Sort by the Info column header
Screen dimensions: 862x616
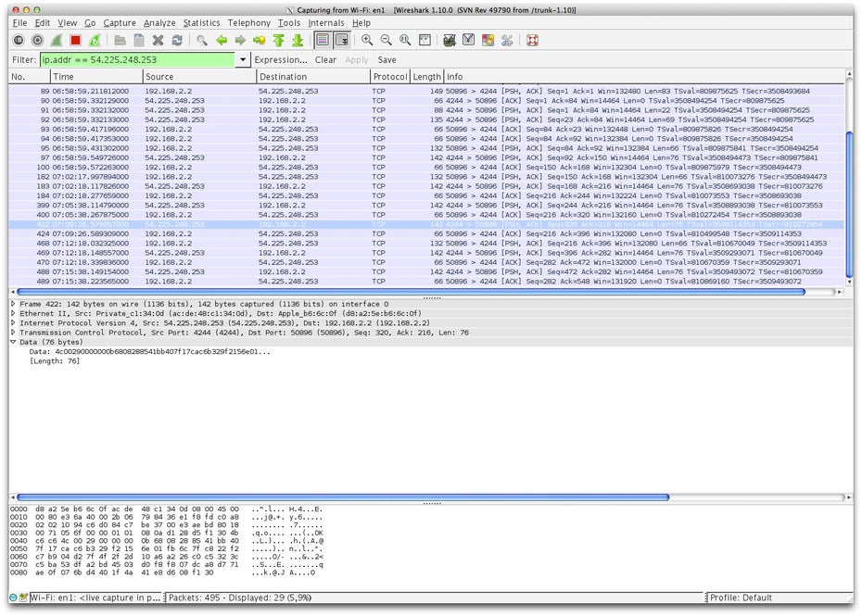tap(644, 76)
